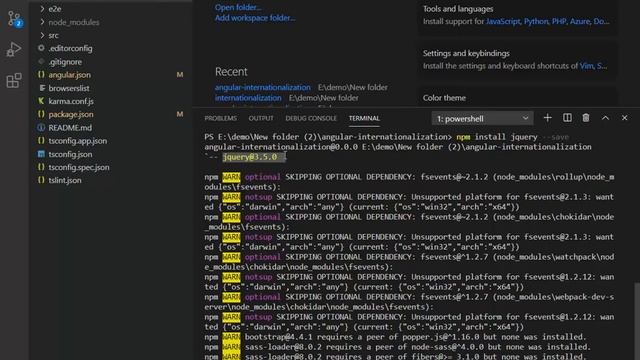This screenshot has height=360, width=640.
Task: Click the Open folder... link
Action: point(238,7)
